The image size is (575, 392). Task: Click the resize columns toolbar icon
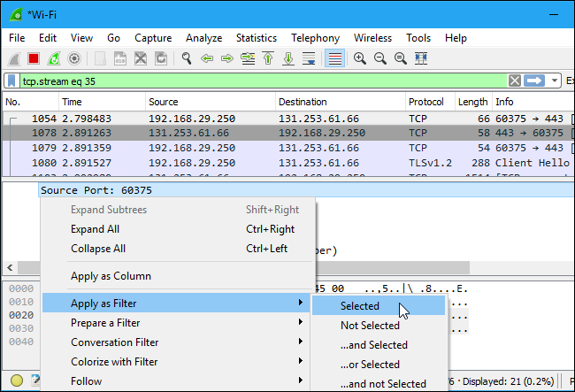pyautogui.click(x=422, y=58)
